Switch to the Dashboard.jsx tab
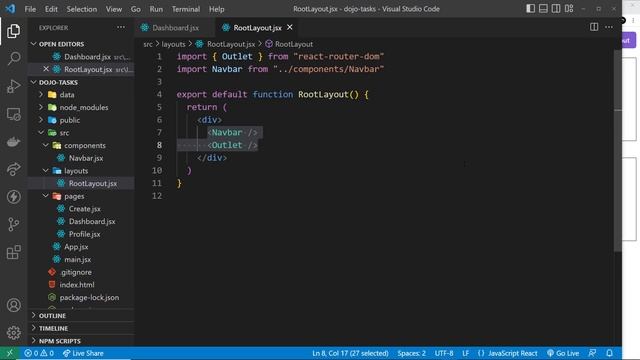The height and width of the screenshot is (360, 640). point(176,27)
